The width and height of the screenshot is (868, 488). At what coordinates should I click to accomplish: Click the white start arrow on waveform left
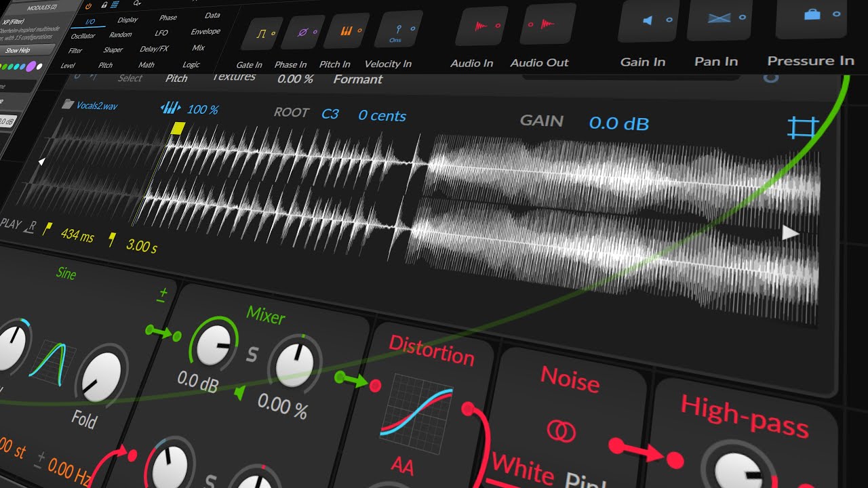point(42,162)
